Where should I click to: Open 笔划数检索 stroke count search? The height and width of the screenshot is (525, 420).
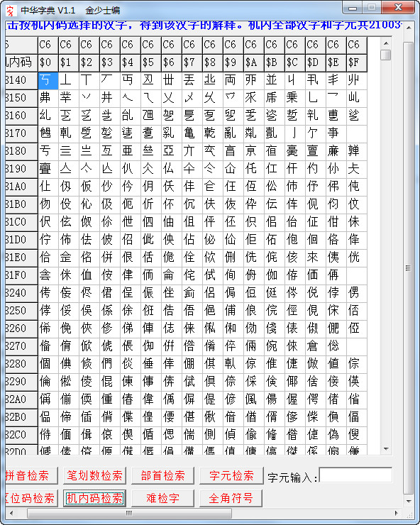click(x=94, y=475)
